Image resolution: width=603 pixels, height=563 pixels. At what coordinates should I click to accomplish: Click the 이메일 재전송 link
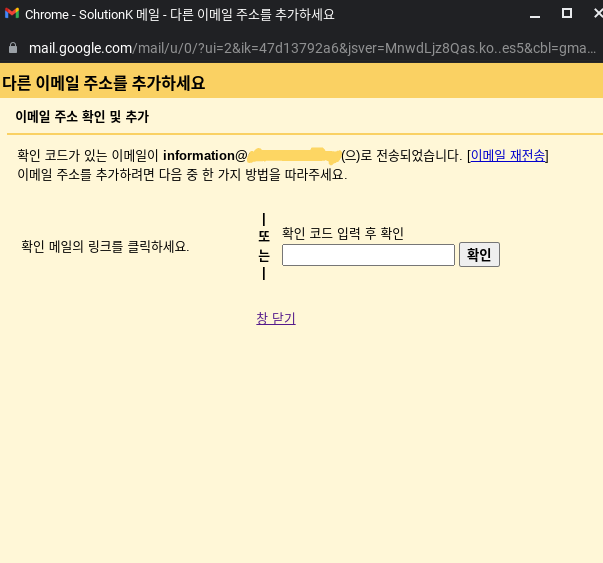coord(508,155)
